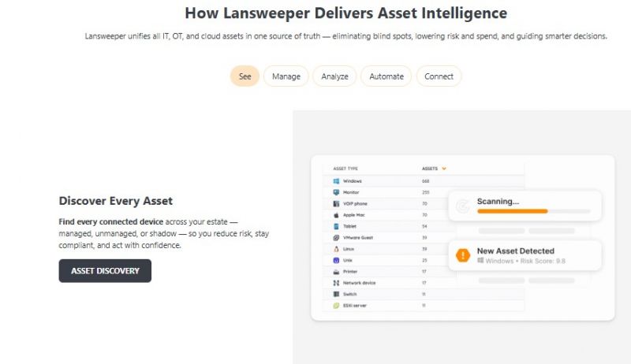Screen dimensions: 631x364
Task: Select the 'VMware Guest' row label
Action: 358,237
